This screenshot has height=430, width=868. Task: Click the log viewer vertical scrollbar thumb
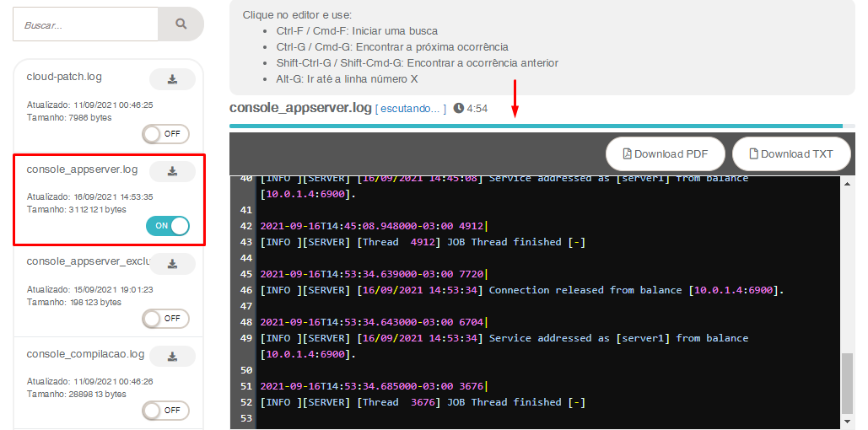[x=847, y=384]
